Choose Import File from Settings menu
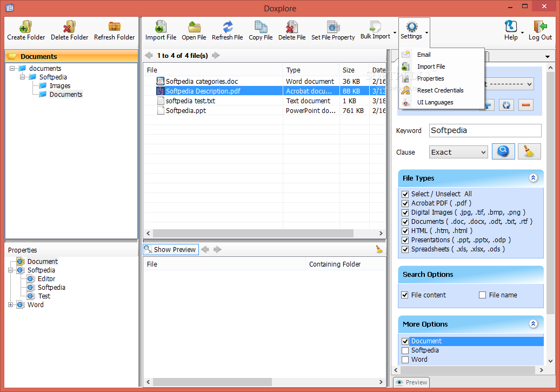This screenshot has height=392, width=560. point(442,67)
